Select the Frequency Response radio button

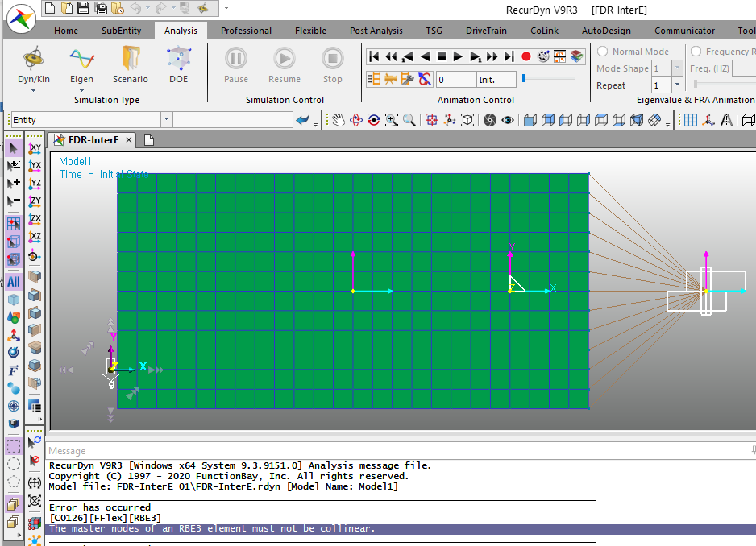(x=696, y=52)
